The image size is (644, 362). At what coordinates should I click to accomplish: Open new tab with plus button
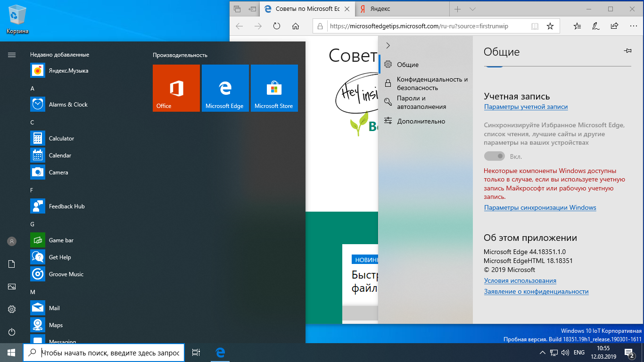pos(457,9)
